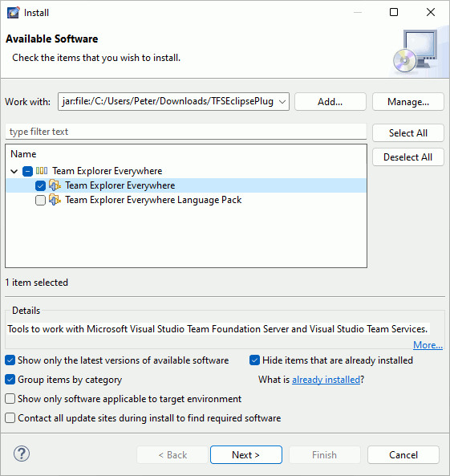Click the Cancel button
This screenshot has width=450, height=476.
click(403, 455)
